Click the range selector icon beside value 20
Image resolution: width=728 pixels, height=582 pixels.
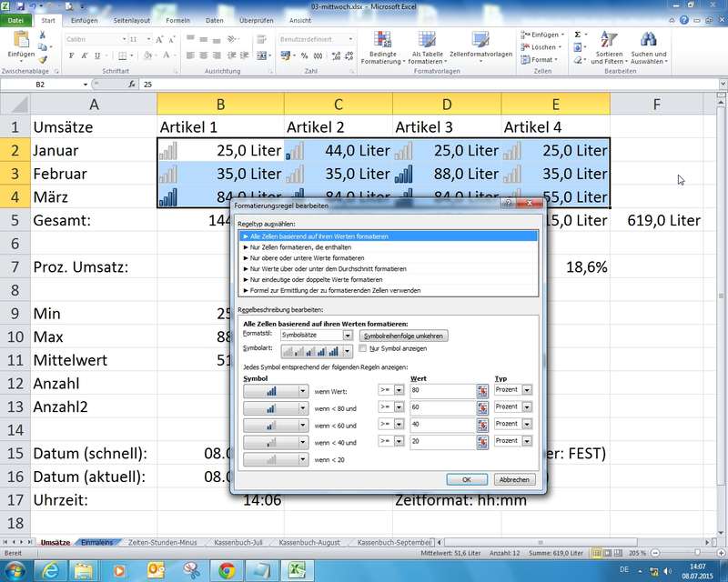tap(482, 441)
